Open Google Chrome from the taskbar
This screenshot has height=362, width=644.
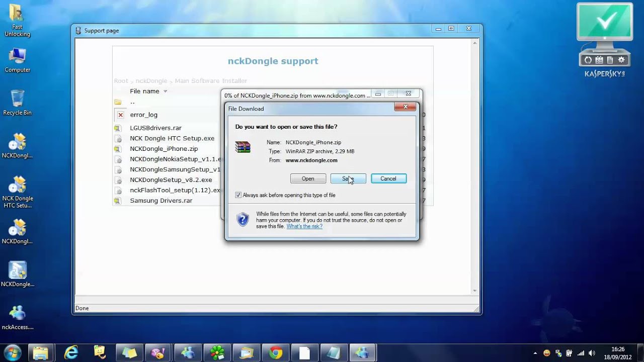click(x=275, y=352)
